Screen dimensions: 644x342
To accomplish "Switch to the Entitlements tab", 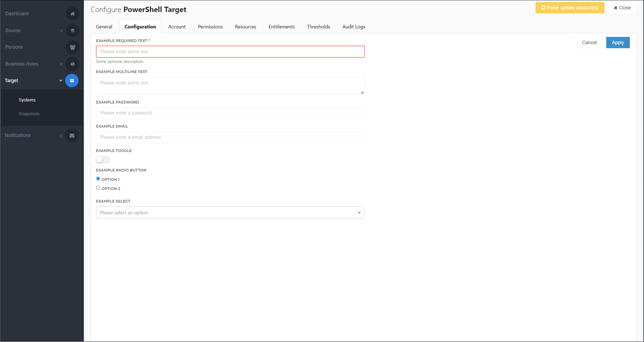I will pos(281,27).
